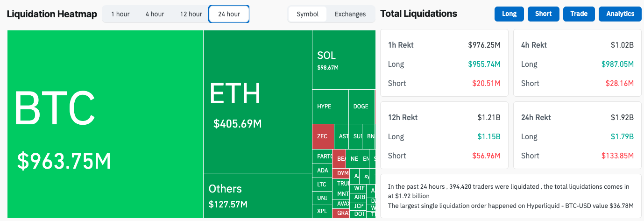Select the red ZEC tile
This screenshot has height=221, width=644.
(x=323, y=136)
